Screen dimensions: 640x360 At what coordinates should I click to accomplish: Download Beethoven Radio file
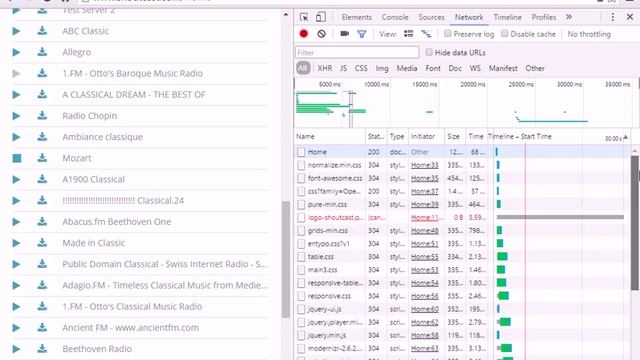(42, 349)
